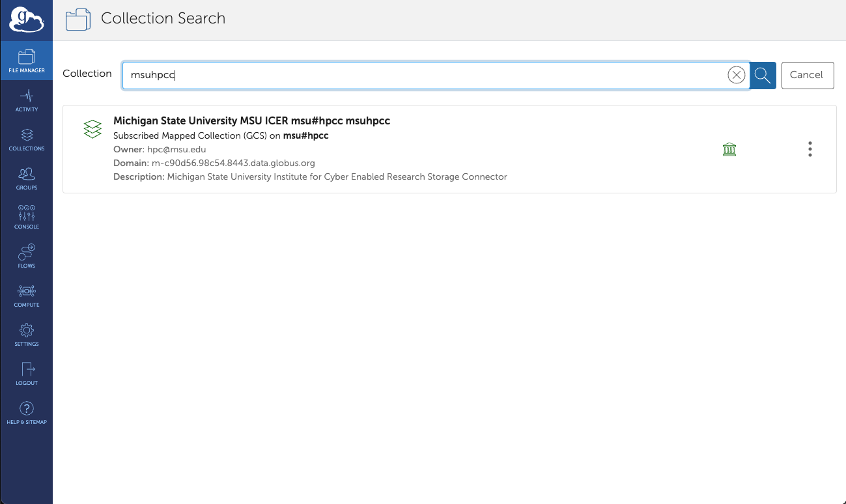The image size is (846, 504).
Task: Click the Collection Search page title
Action: coord(163,19)
